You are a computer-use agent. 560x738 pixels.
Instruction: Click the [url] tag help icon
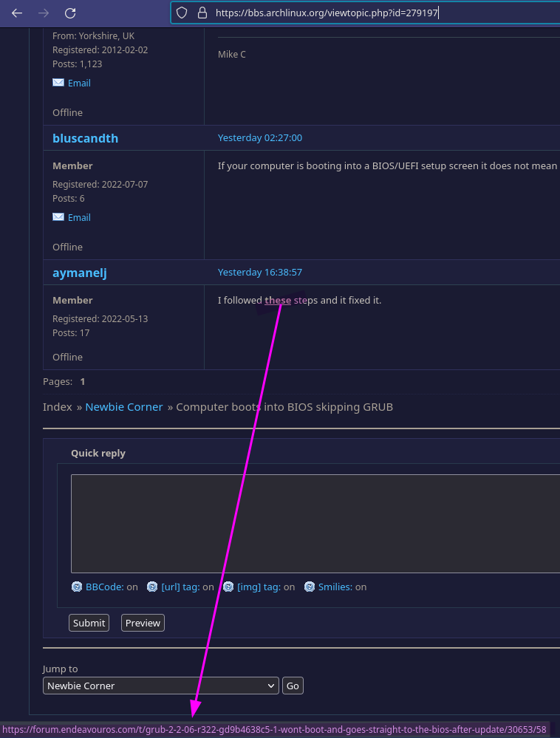[152, 587]
